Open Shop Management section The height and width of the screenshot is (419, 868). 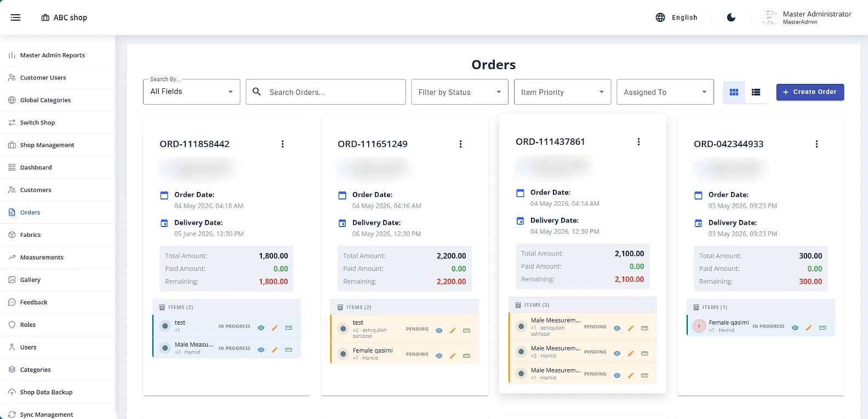[x=58, y=145]
